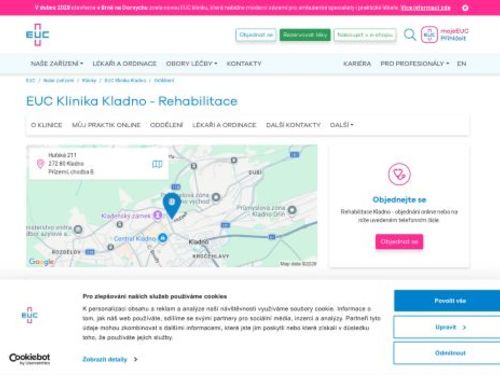Viewport: 500px width, 375px height.
Task: Click the EUC Klinika Kladno breadcrumb
Action: click(125, 80)
